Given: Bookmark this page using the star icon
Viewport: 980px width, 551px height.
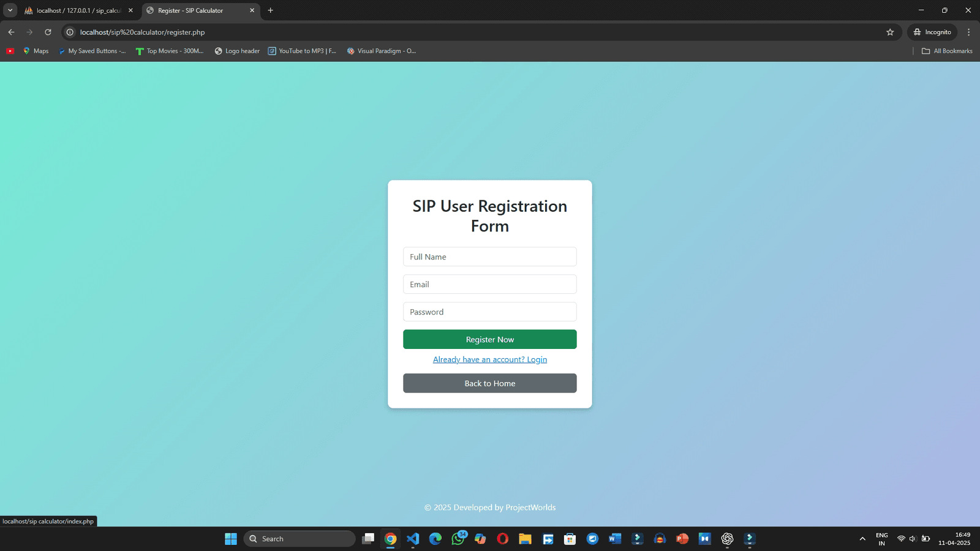Looking at the screenshot, I should click(x=890, y=32).
